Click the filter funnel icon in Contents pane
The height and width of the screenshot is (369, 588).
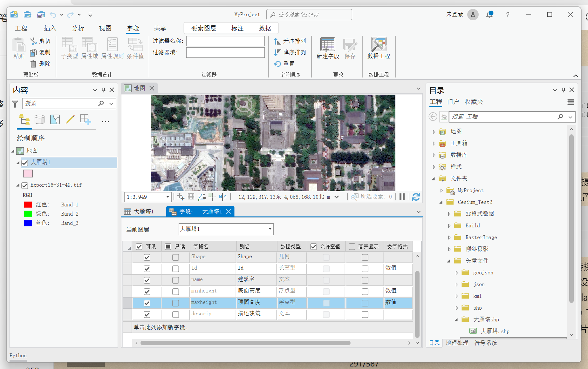click(x=15, y=104)
